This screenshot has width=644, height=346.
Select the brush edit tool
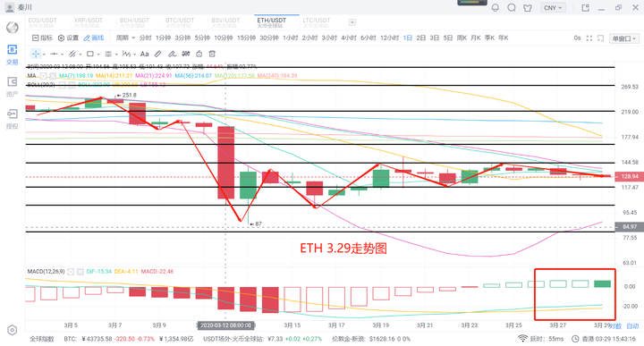(172, 54)
